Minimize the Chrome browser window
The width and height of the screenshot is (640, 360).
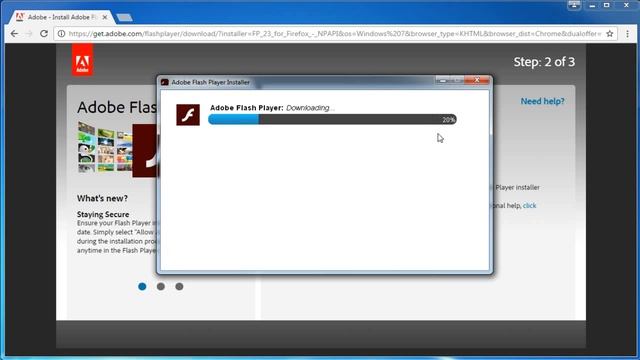click(x=592, y=5)
